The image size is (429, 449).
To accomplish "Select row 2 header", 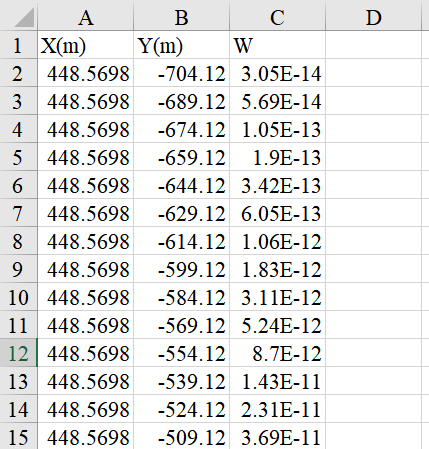I will (18, 73).
